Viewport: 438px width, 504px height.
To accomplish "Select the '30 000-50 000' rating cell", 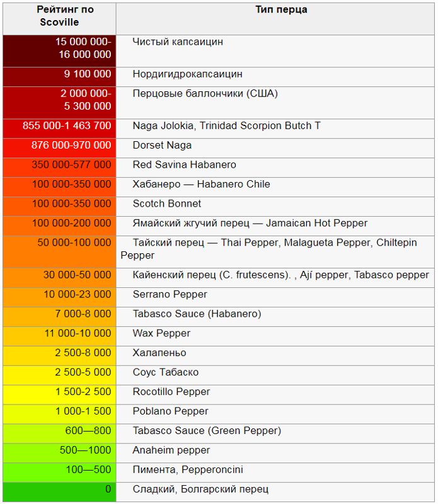I will click(59, 278).
